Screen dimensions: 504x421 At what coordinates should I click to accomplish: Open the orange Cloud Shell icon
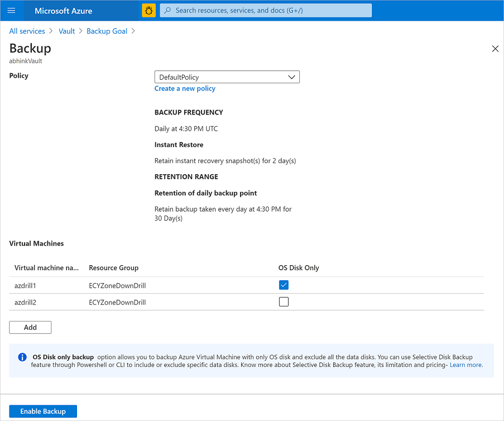click(x=148, y=11)
